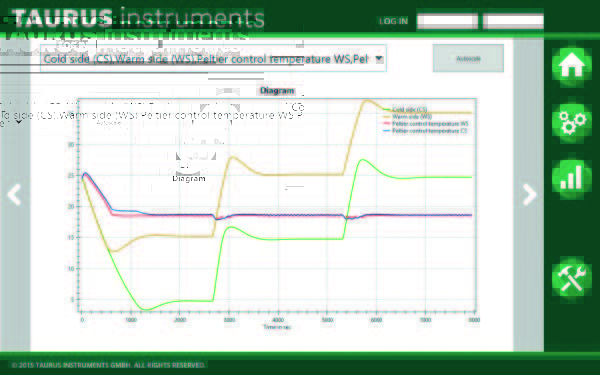The image size is (600, 375).
Task: Click the TAURUS instruments logo
Action: (x=138, y=18)
